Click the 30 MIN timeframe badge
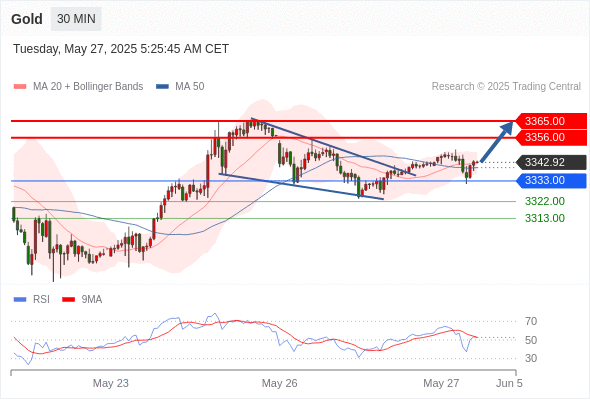Screen dimensions: 590x400 click(x=76, y=19)
